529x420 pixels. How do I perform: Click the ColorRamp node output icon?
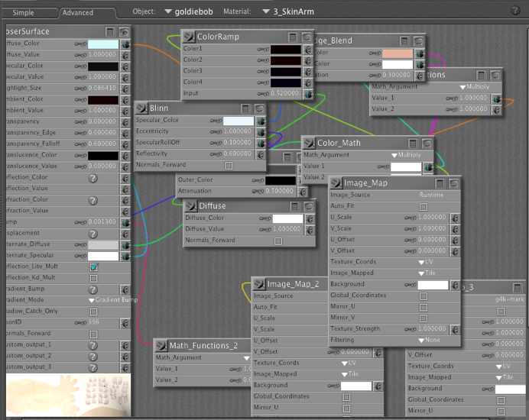(x=187, y=37)
